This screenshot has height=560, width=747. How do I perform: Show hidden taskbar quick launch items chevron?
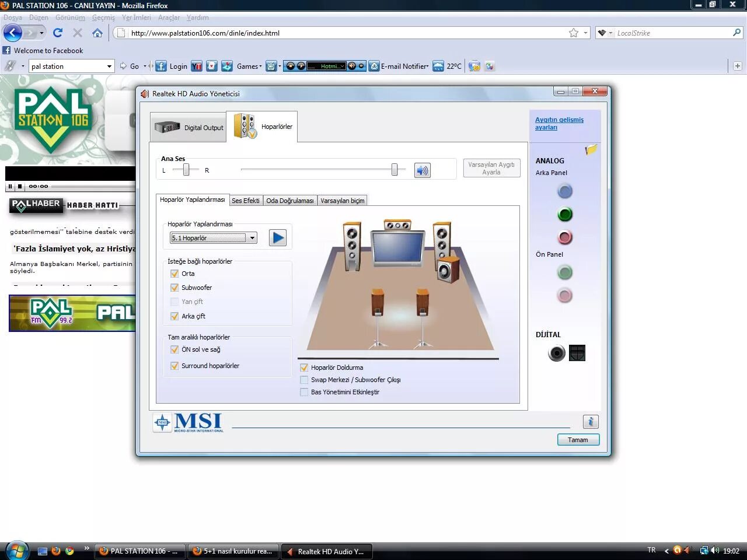click(86, 548)
